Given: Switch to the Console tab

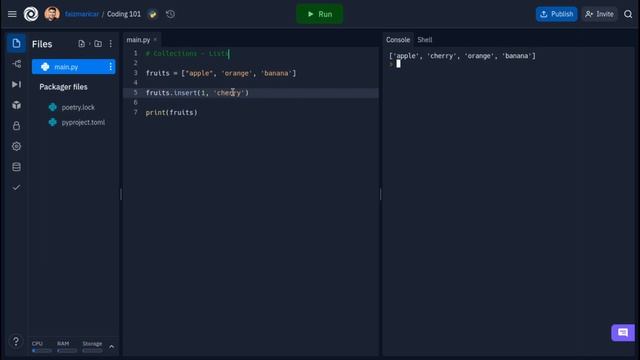Looking at the screenshot, I should (x=398, y=40).
